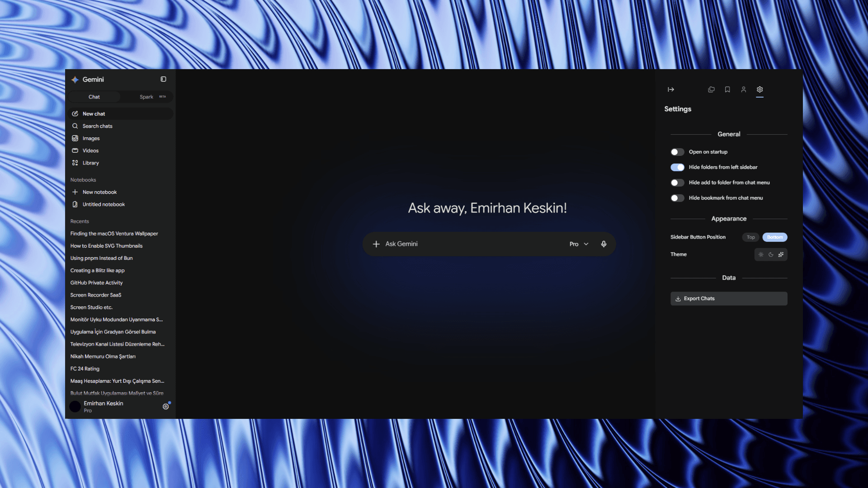The image size is (868, 488).
Task: Choose the dark theme moon icon
Action: click(x=771, y=254)
